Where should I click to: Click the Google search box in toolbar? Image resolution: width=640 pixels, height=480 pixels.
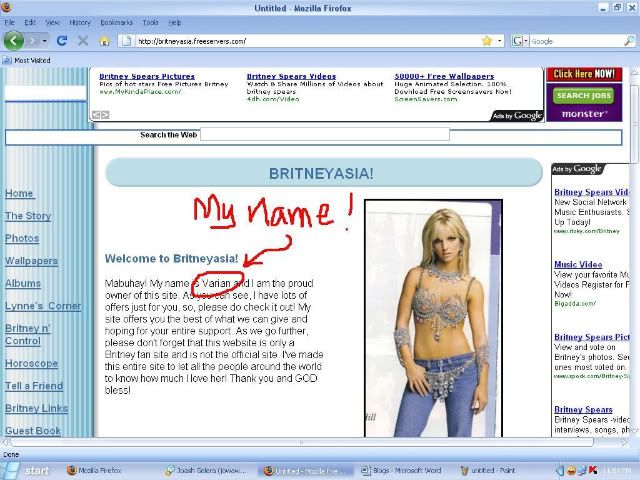[x=576, y=41]
